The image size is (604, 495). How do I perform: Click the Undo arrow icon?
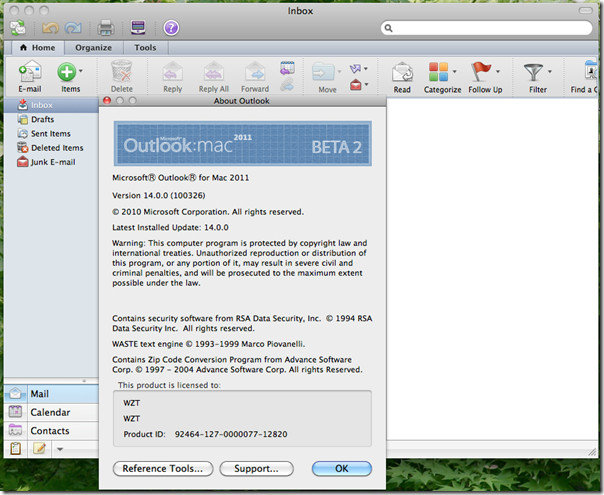pyautogui.click(x=50, y=28)
